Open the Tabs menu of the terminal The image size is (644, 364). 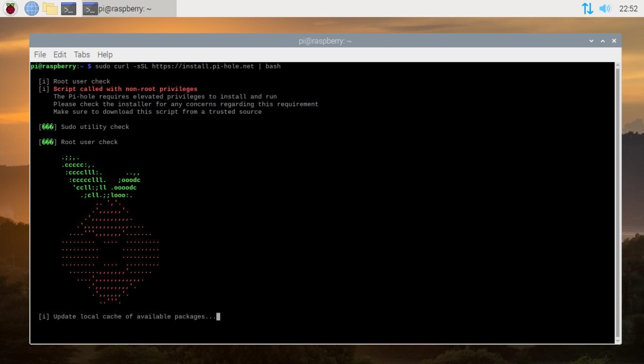(81, 54)
